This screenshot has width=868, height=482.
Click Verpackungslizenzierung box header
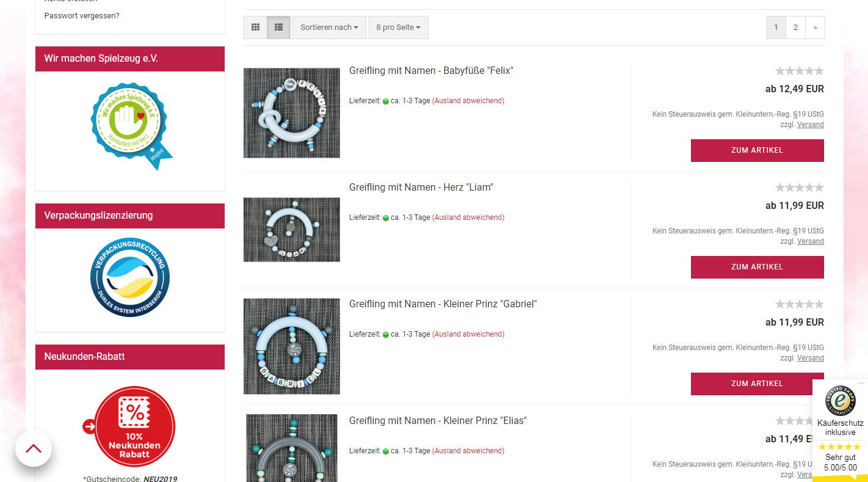(130, 216)
